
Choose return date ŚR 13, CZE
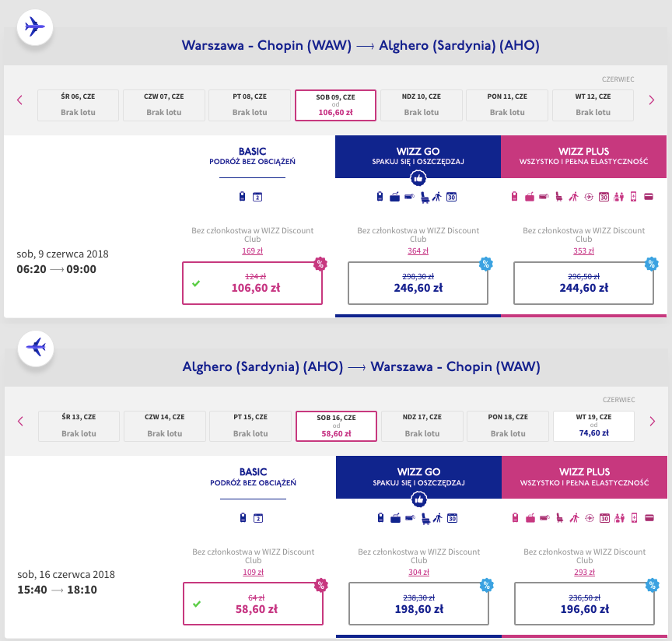click(x=79, y=426)
